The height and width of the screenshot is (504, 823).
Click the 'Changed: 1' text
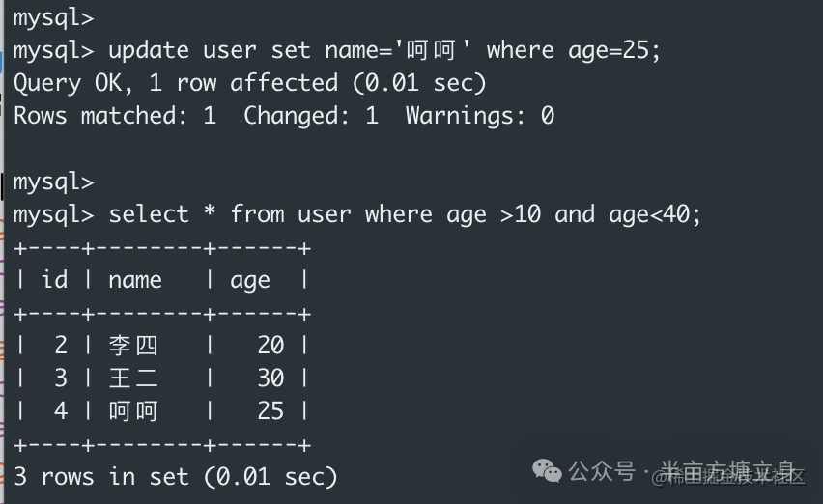tap(310, 116)
